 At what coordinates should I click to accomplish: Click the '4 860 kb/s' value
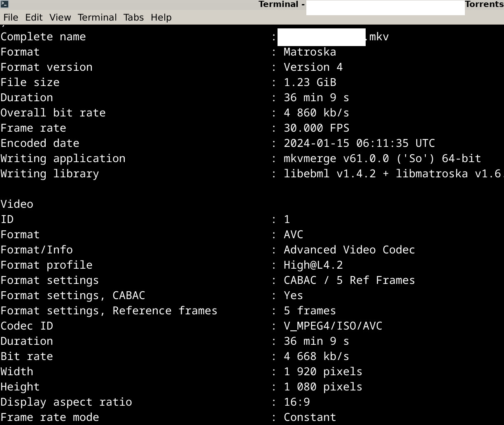click(317, 113)
